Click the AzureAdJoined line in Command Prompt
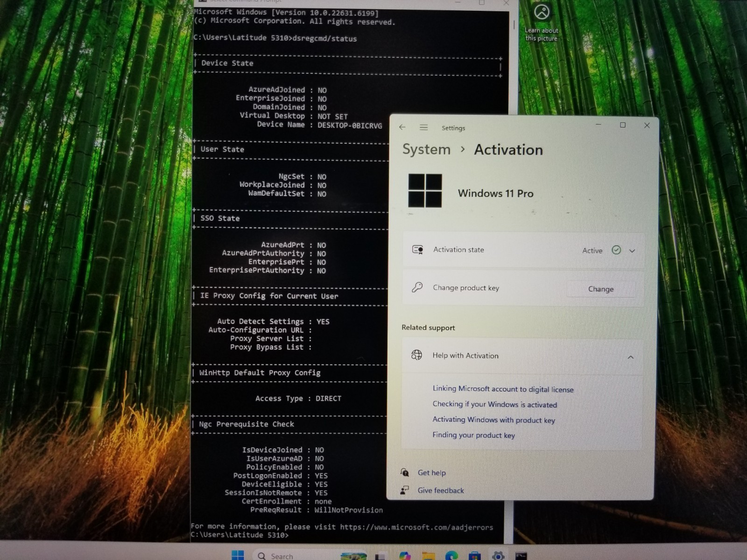The height and width of the screenshot is (560, 747). click(287, 90)
